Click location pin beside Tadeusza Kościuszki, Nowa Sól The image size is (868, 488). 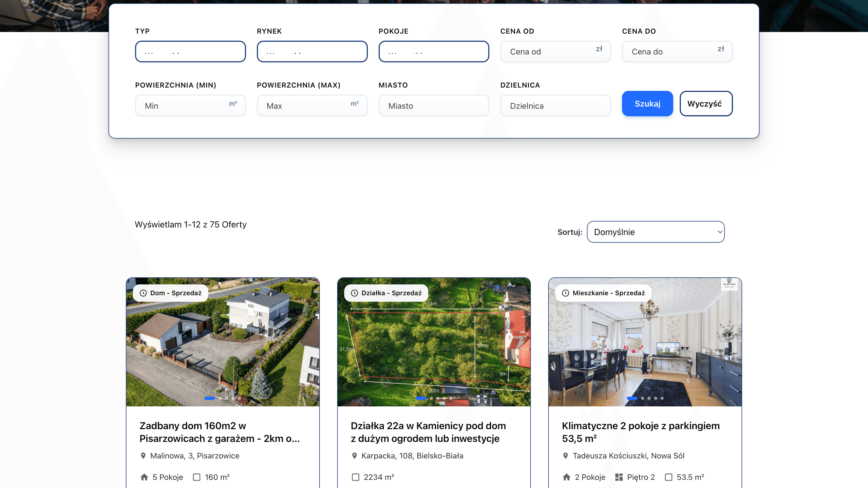[x=565, y=456]
